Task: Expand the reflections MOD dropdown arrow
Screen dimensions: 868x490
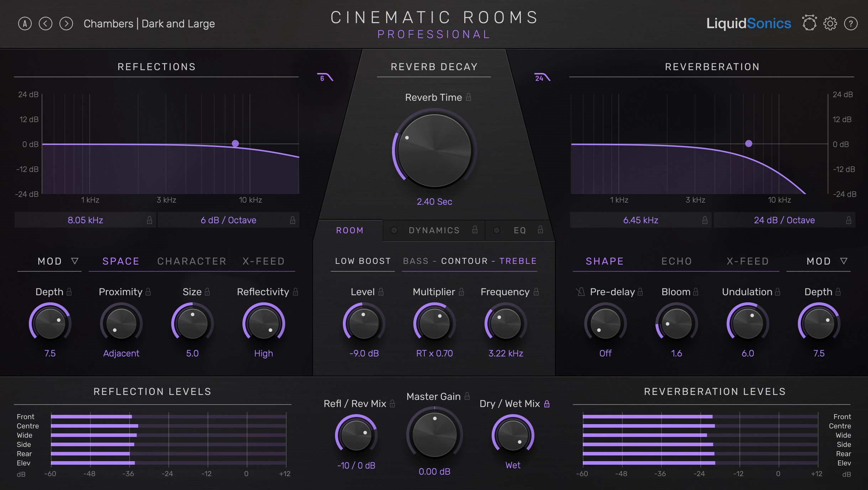Action: pyautogui.click(x=75, y=261)
